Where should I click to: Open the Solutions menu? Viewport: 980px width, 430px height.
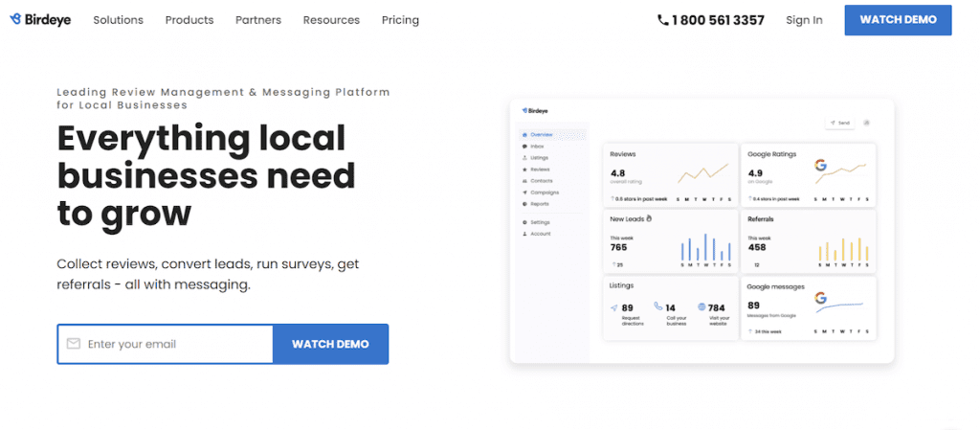[x=118, y=20]
